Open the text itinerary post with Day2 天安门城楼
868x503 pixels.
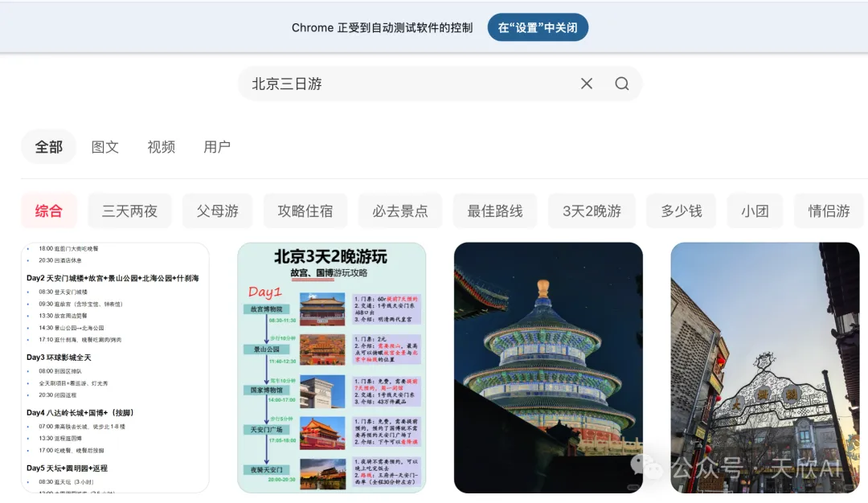point(115,367)
